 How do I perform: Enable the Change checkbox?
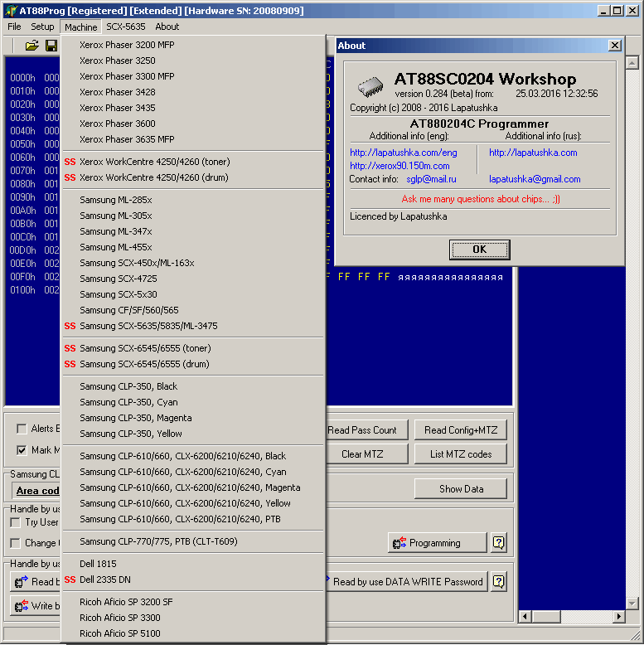tap(15, 543)
